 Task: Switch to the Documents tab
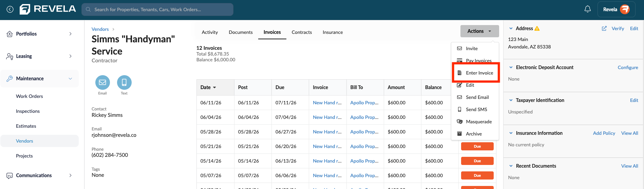pyautogui.click(x=241, y=32)
